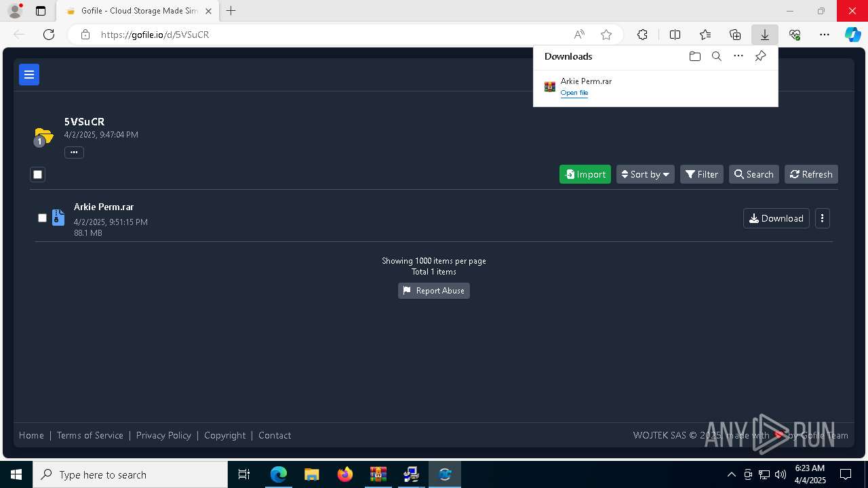Toggle the select-all files checkbox
This screenshot has height=488, width=868.
[x=38, y=175]
